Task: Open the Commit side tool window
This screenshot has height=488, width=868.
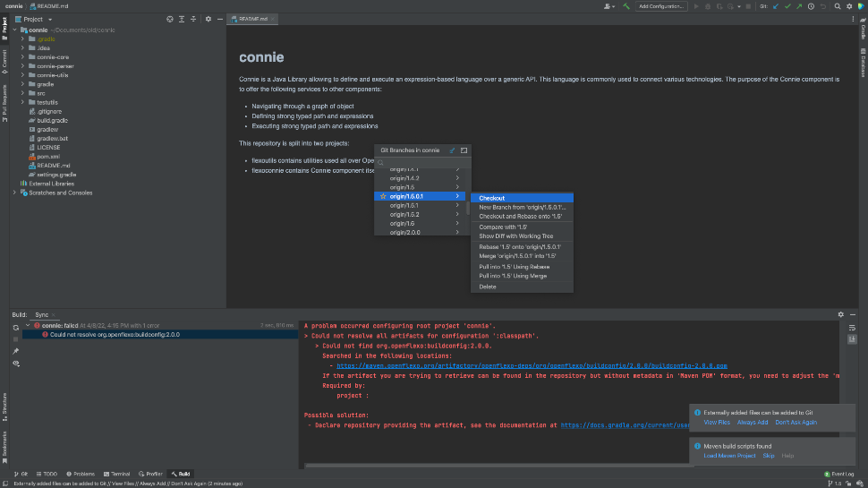Action: point(4,62)
